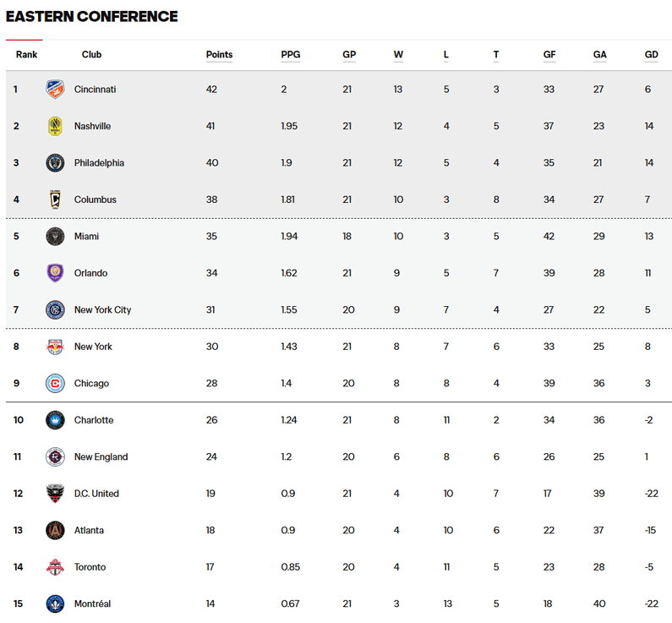Click the Cincinnati club crest icon
This screenshot has width=672, height=623.
coord(55,89)
